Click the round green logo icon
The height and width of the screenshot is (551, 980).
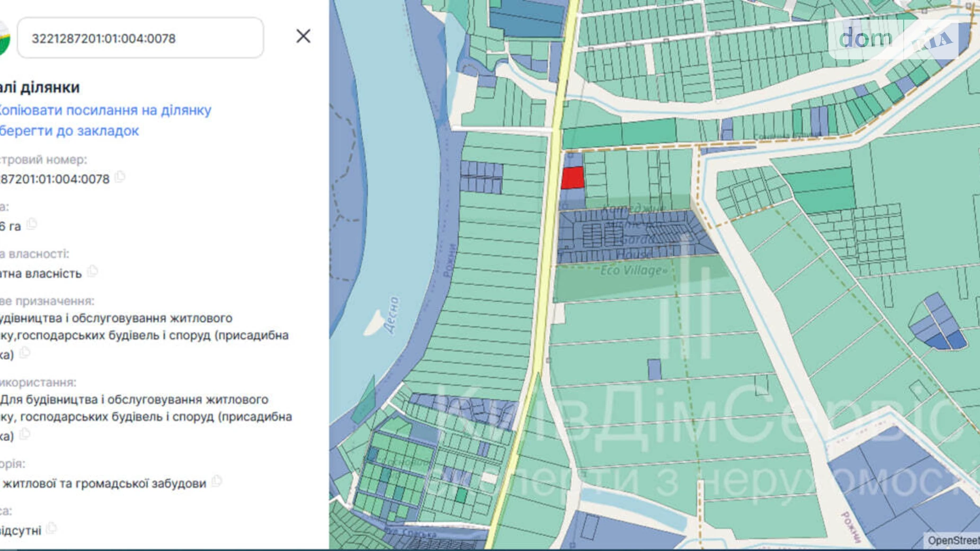click(3, 38)
